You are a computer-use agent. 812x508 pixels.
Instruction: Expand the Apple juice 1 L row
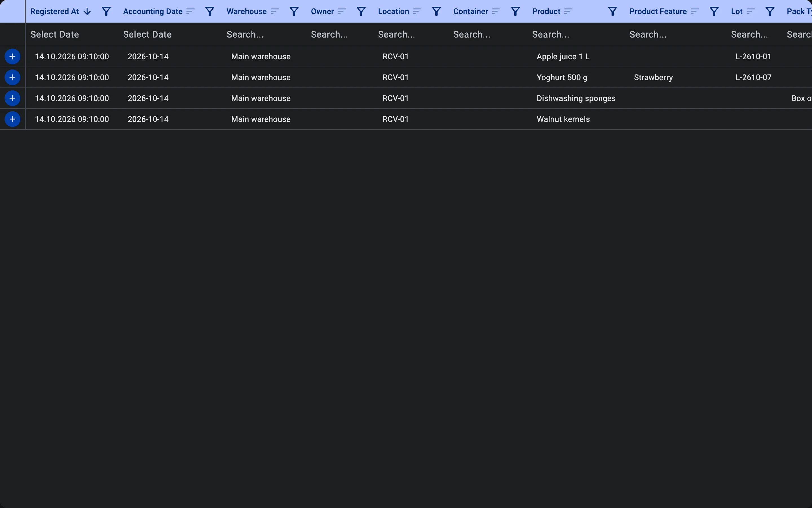(x=12, y=56)
